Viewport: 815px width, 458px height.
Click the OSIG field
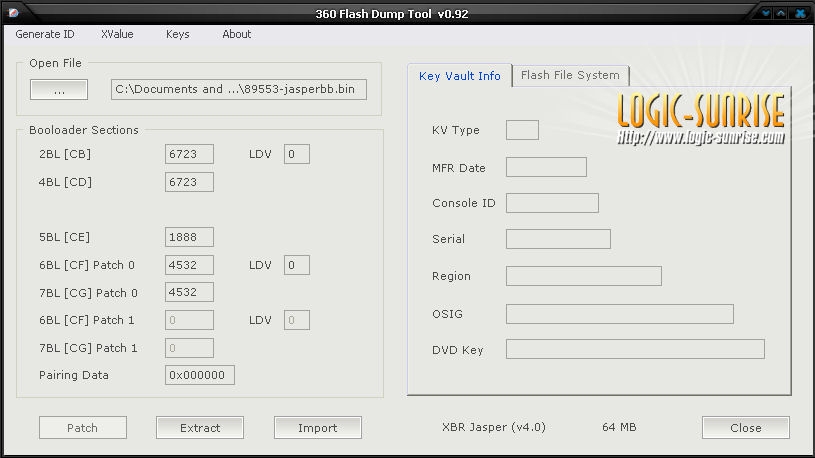620,314
